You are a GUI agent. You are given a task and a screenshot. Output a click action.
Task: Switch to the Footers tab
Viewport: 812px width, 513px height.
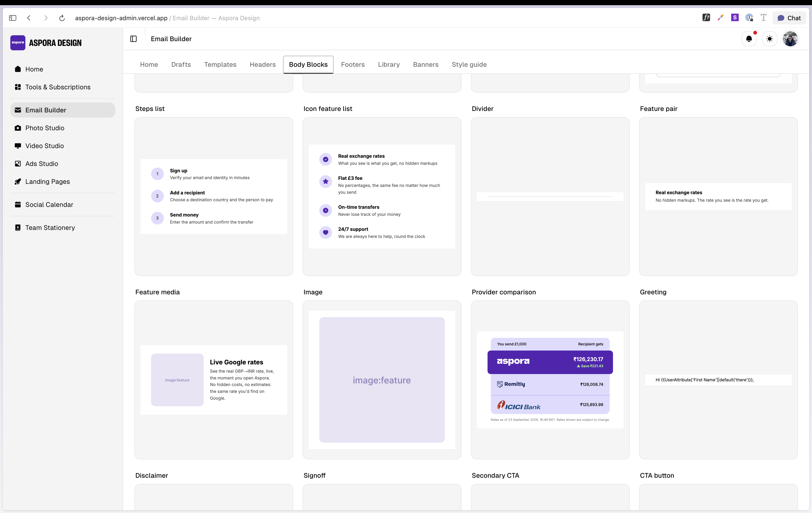(353, 64)
